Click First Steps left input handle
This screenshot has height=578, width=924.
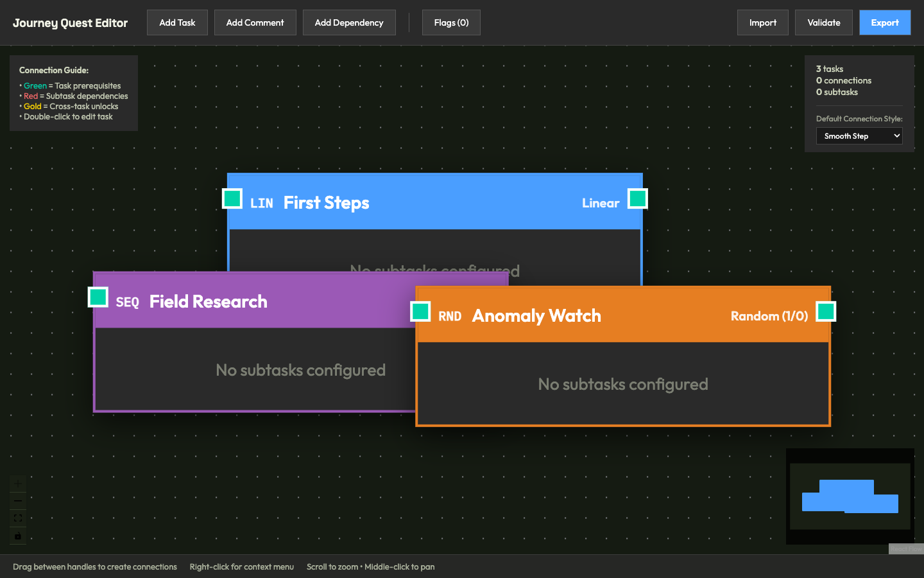232,198
